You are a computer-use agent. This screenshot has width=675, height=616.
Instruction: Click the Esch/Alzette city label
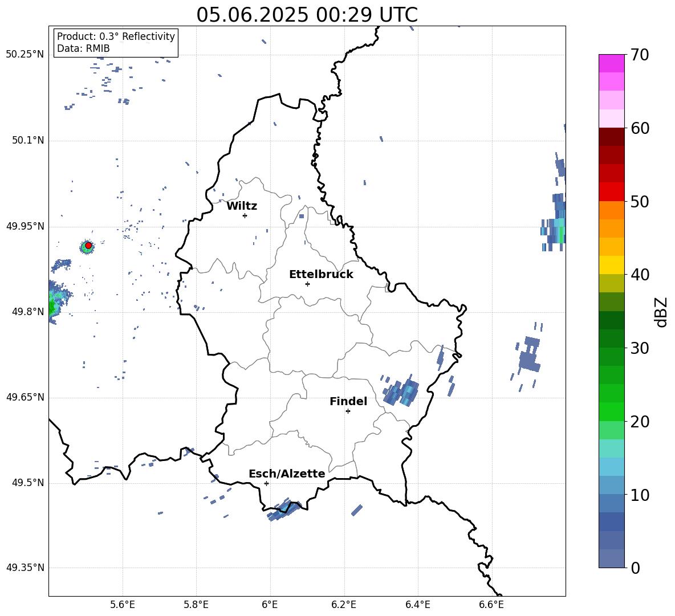[x=287, y=474]
